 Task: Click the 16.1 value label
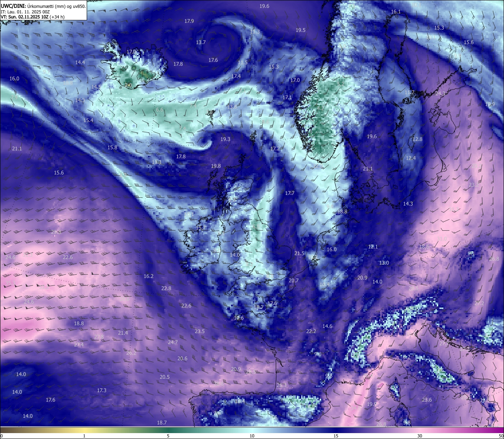(x=396, y=12)
